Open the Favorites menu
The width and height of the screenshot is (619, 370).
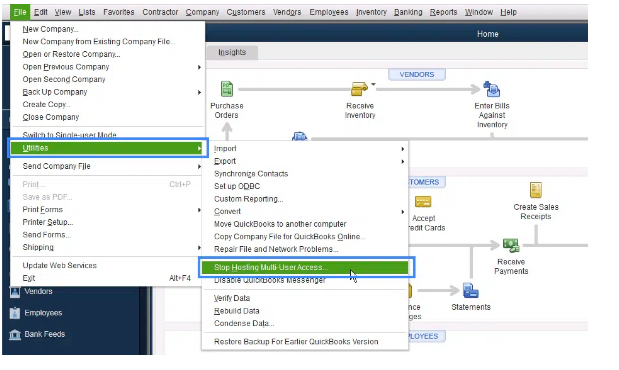(x=119, y=12)
